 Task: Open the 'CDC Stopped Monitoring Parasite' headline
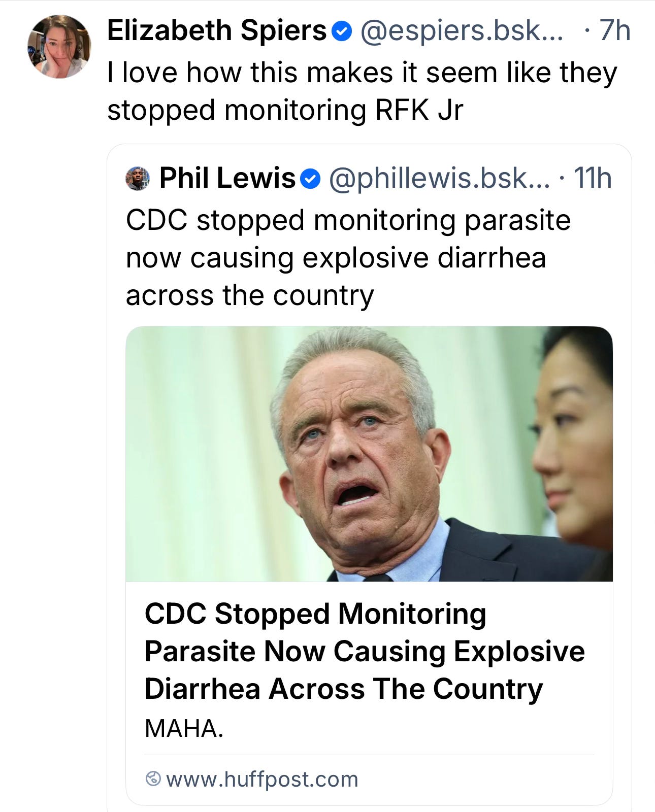(365, 651)
